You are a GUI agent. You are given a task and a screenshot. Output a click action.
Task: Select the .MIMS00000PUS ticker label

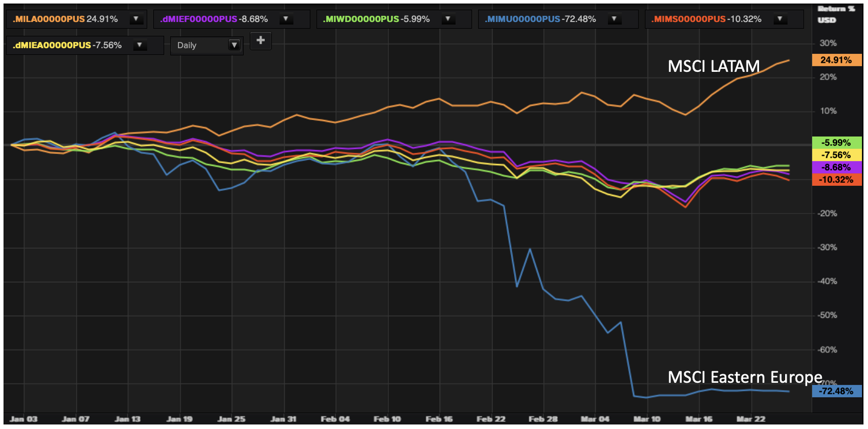click(689, 19)
